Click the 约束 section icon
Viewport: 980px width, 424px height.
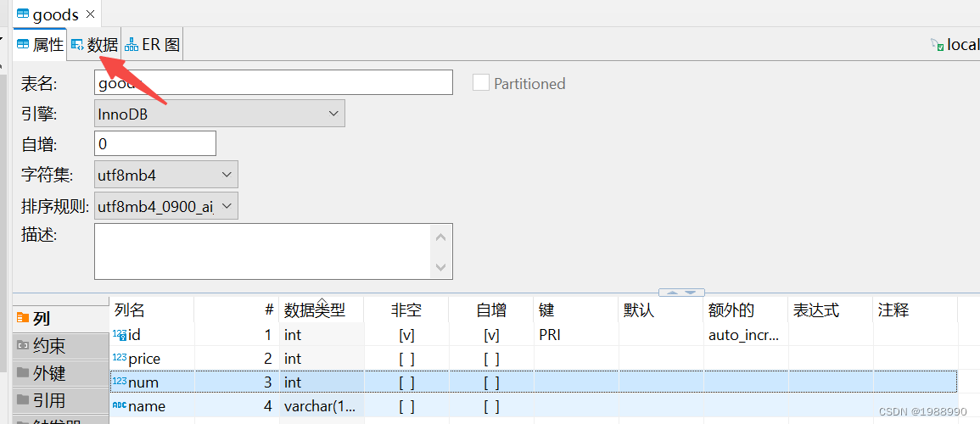pos(23,344)
